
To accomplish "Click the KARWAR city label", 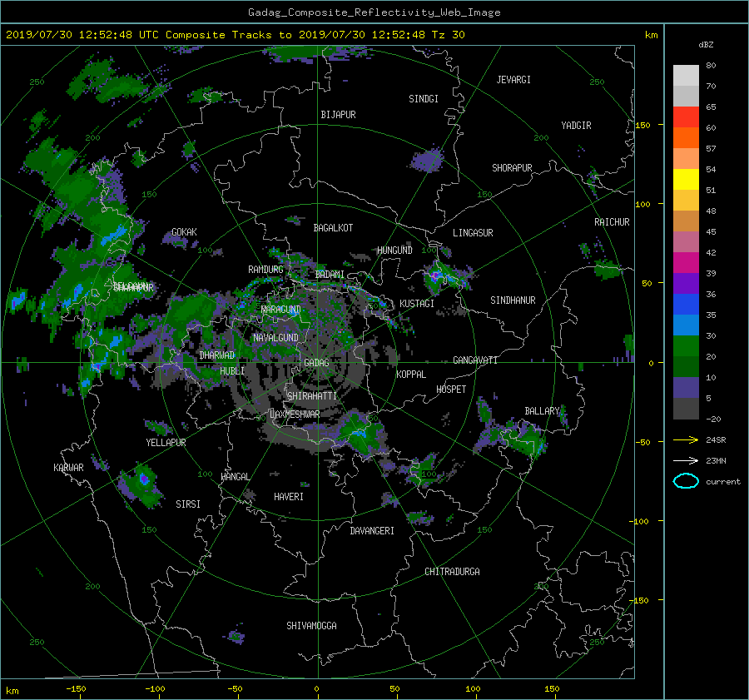I will coord(68,468).
